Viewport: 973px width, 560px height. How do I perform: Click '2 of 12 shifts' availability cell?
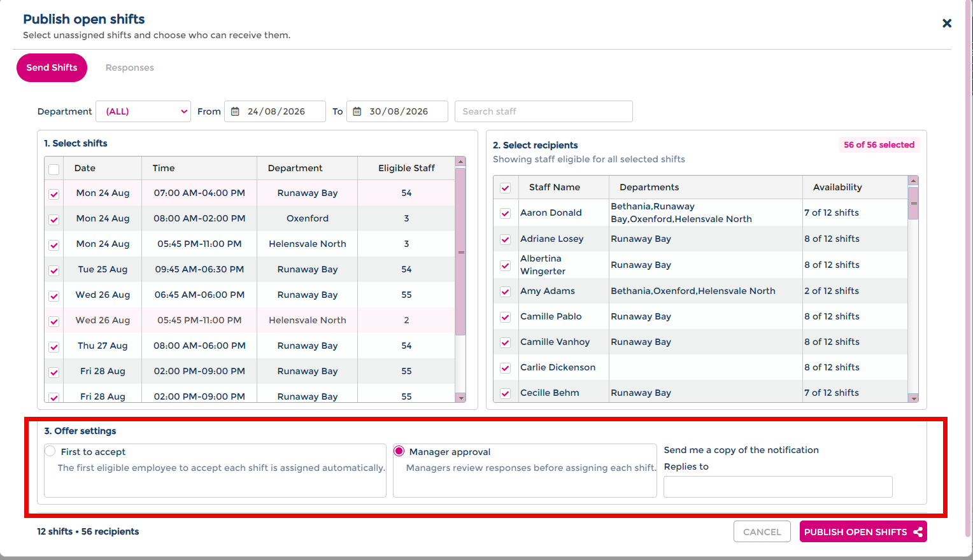click(832, 291)
